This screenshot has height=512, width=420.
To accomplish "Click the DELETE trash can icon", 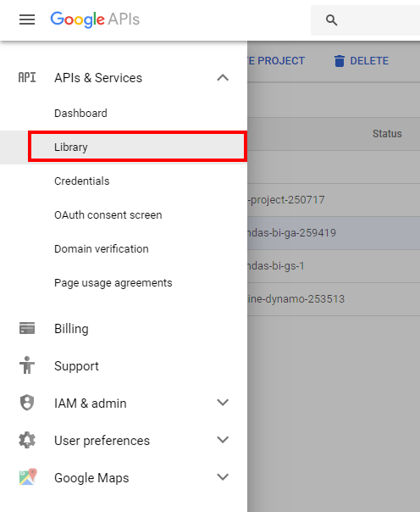I will 339,61.
